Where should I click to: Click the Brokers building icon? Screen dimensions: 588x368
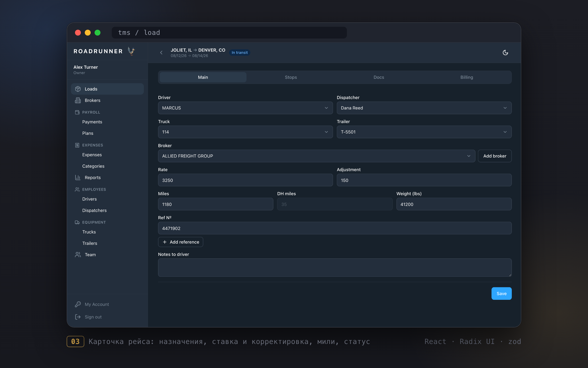pos(78,100)
